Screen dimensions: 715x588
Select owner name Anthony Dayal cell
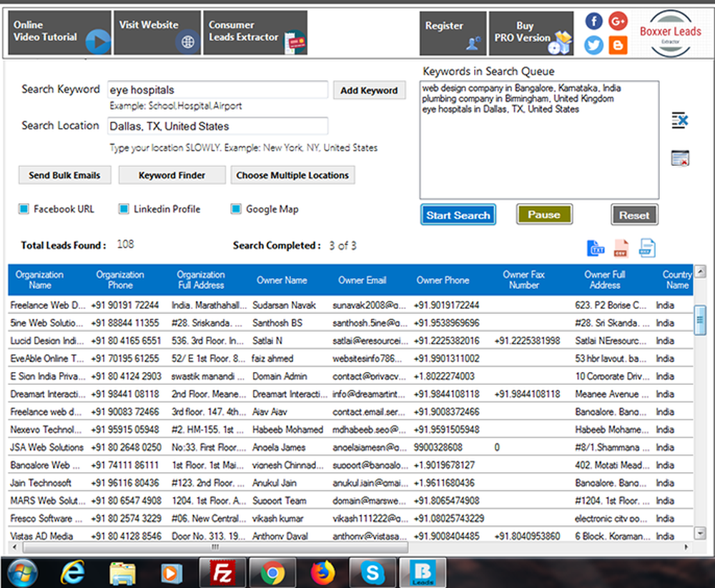280,536
